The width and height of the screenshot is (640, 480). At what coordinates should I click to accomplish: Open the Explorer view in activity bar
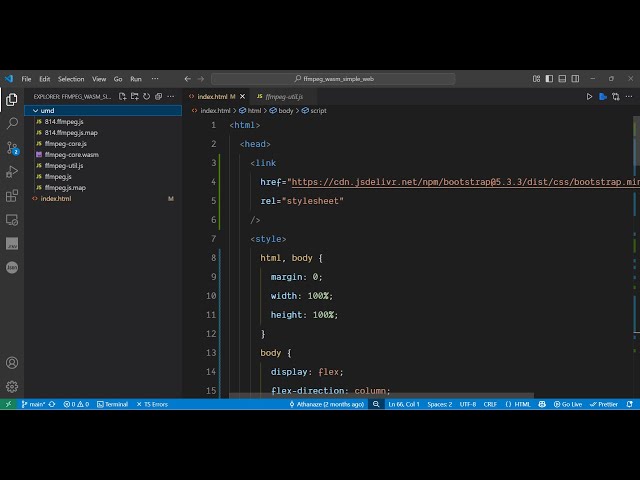tap(12, 99)
